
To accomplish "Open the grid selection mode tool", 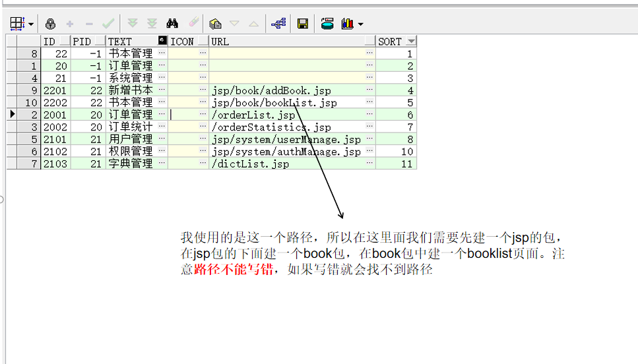I will coord(17,24).
